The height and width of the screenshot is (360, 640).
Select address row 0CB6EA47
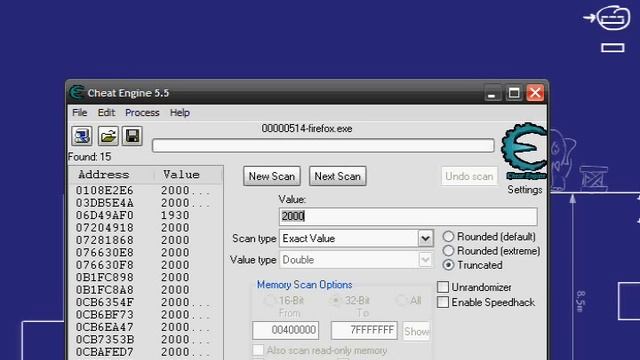pos(146,327)
